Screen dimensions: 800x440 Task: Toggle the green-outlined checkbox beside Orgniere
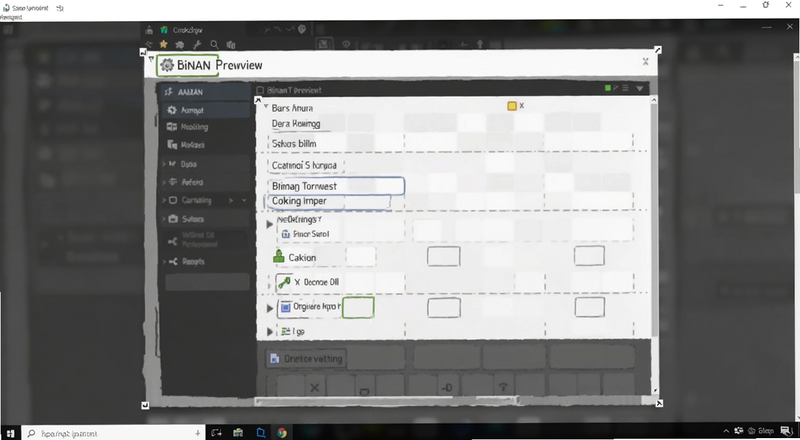pos(358,308)
